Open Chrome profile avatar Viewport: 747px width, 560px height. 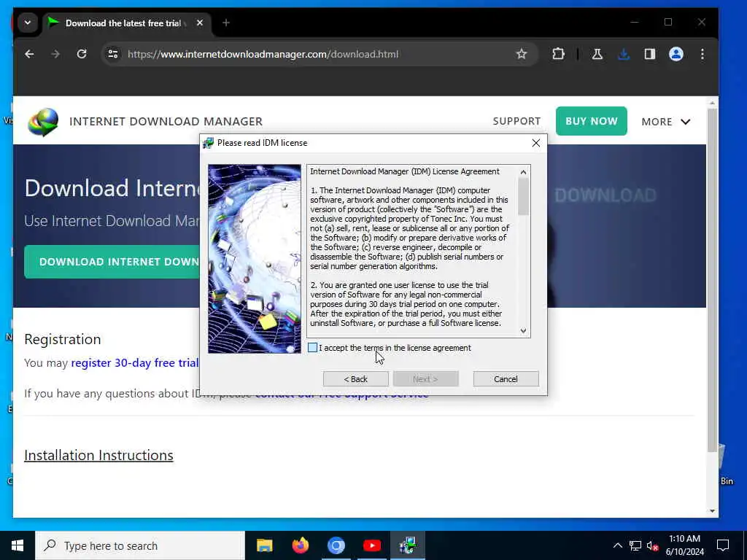[x=676, y=54]
